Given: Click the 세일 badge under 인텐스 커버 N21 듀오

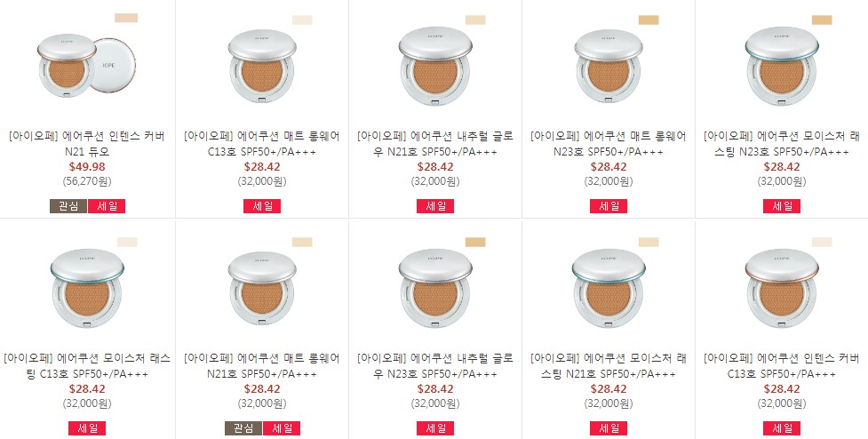Looking at the screenshot, I should (107, 206).
